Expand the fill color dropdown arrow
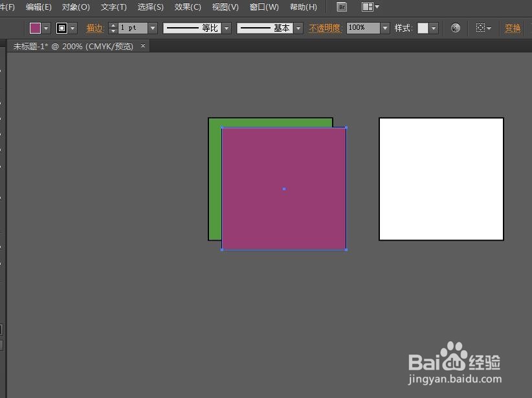 [46, 28]
